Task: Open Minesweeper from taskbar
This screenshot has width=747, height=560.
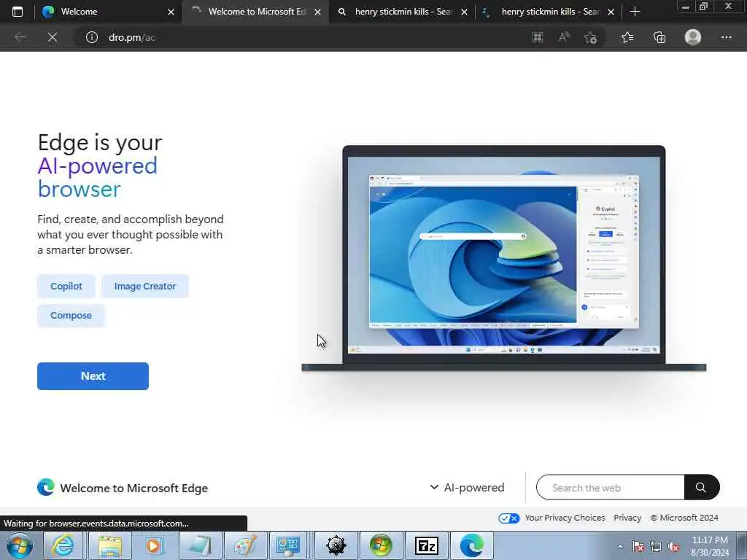Action: [336, 545]
